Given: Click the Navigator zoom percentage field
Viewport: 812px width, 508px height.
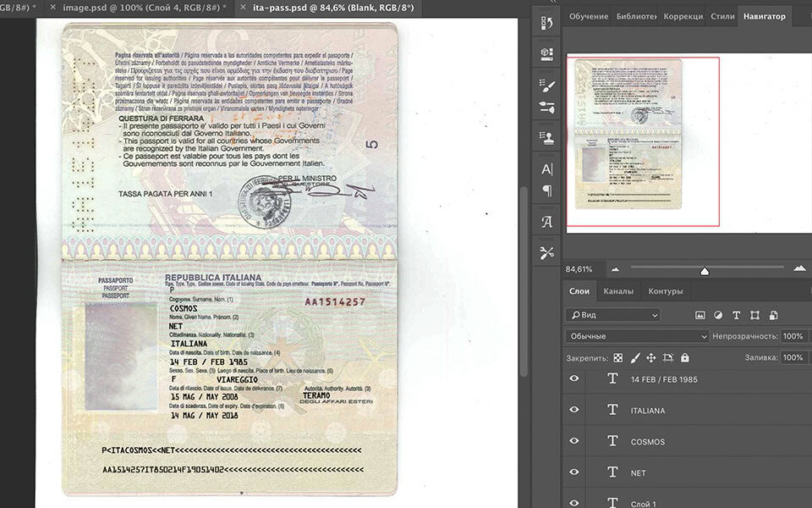Looking at the screenshot, I should [580, 269].
